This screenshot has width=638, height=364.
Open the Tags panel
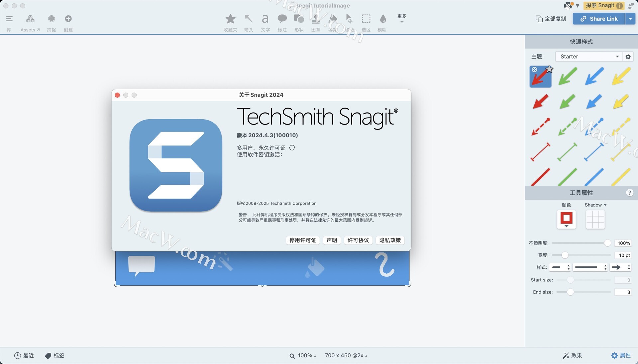point(54,355)
